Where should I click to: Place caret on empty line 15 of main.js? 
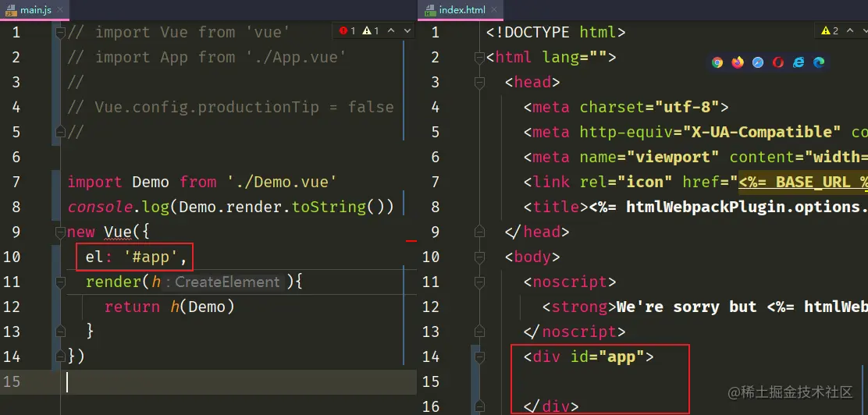coord(240,381)
